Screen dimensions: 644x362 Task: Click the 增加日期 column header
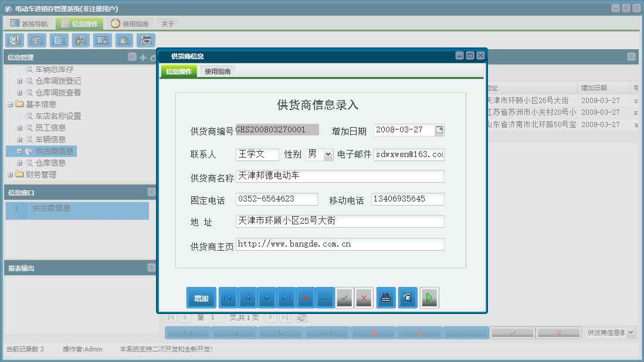604,88
